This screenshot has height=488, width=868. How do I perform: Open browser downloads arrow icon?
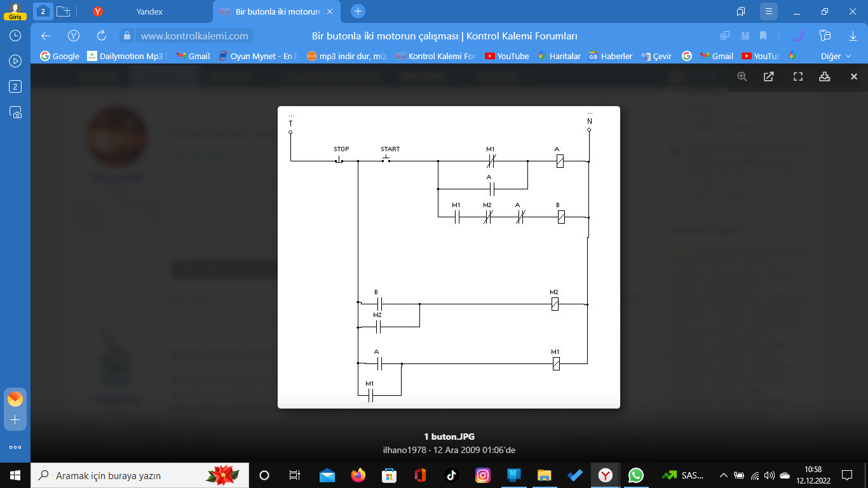[853, 36]
